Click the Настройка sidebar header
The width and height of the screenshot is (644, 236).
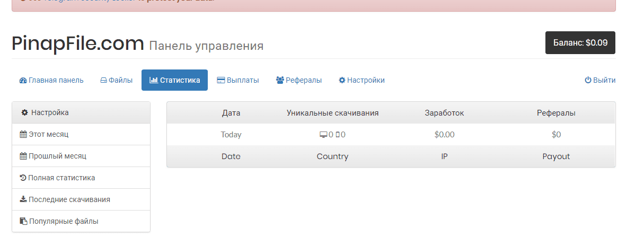coord(81,112)
